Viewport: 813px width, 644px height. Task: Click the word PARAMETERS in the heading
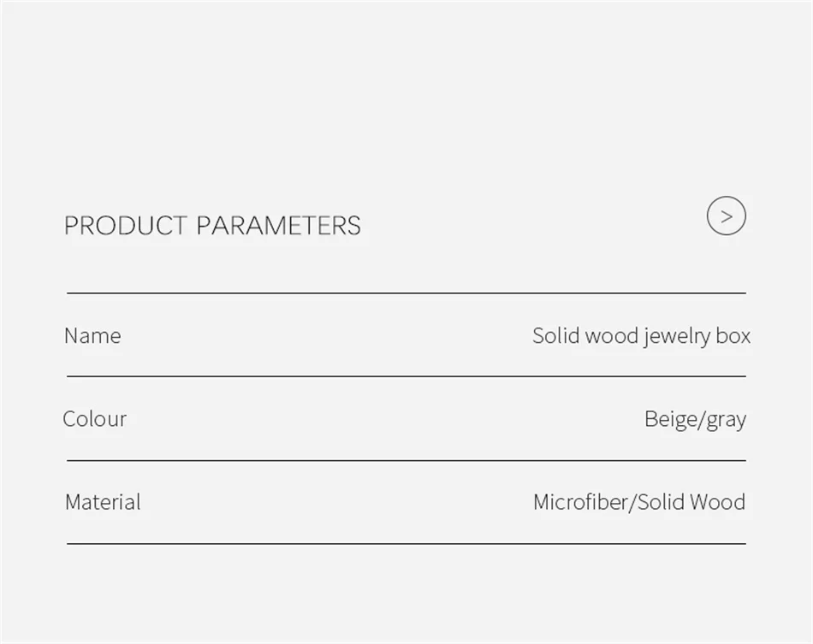click(278, 226)
